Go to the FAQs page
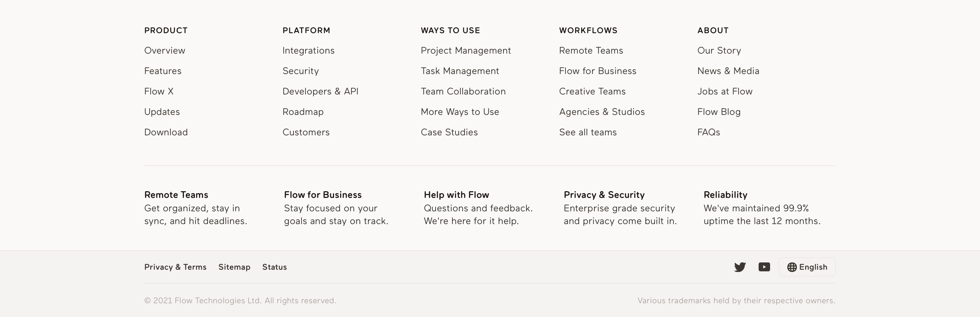 pyautogui.click(x=709, y=132)
